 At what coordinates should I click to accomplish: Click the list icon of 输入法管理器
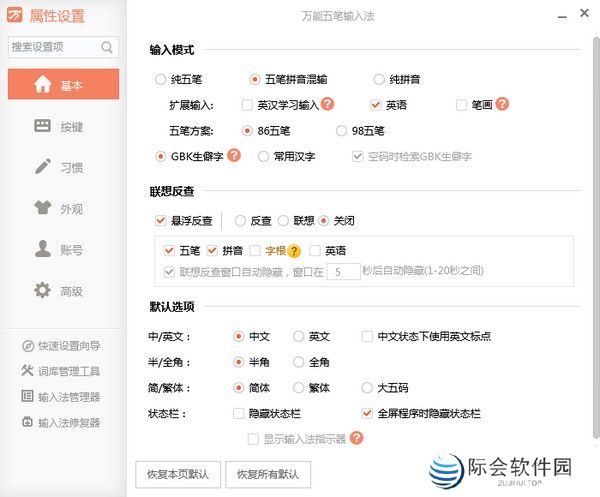coord(28,396)
